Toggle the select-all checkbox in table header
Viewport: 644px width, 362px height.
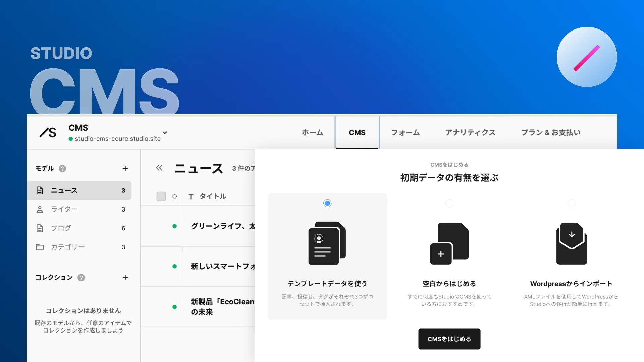pyautogui.click(x=161, y=196)
